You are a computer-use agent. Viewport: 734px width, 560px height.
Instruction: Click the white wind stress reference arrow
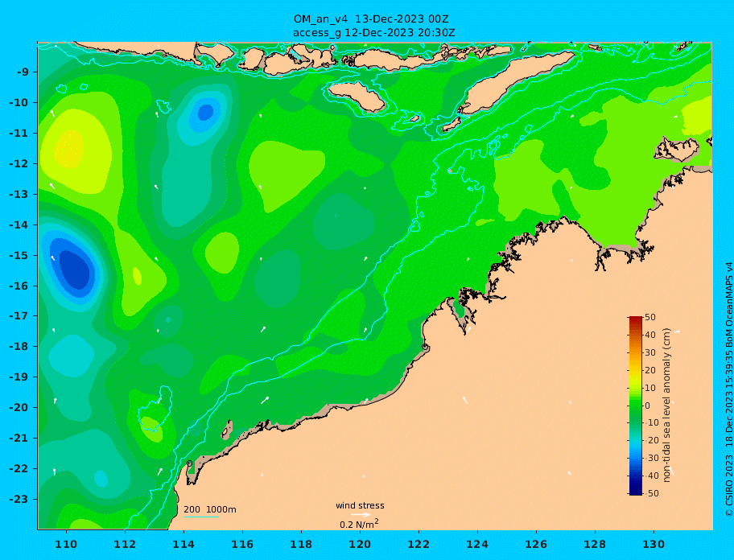[x=361, y=515]
